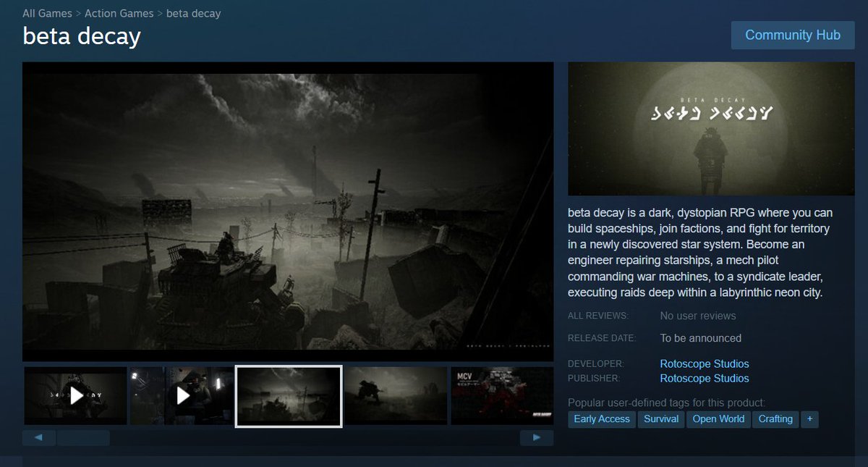Screen dimensions: 868x467
Task: Click the 'PUBLISHER:' label
Action: (595, 379)
